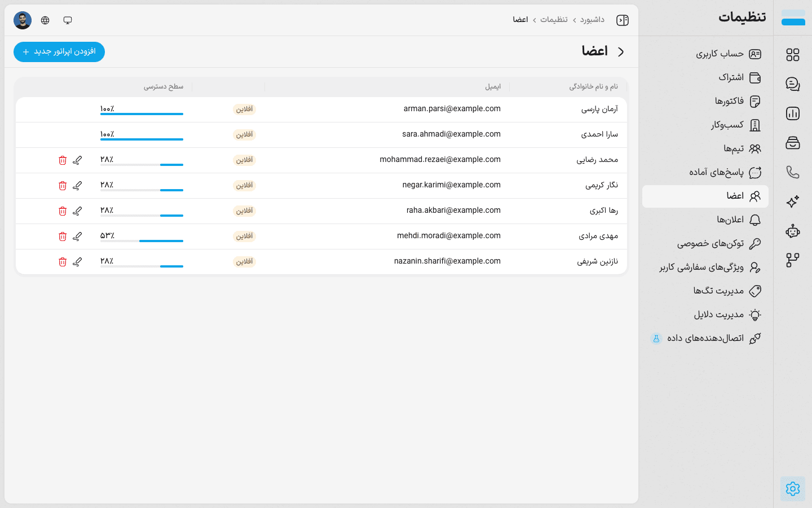Click the تنظیمات breadcrumb link
Viewport: 812px width, 508px height.
[x=554, y=20]
